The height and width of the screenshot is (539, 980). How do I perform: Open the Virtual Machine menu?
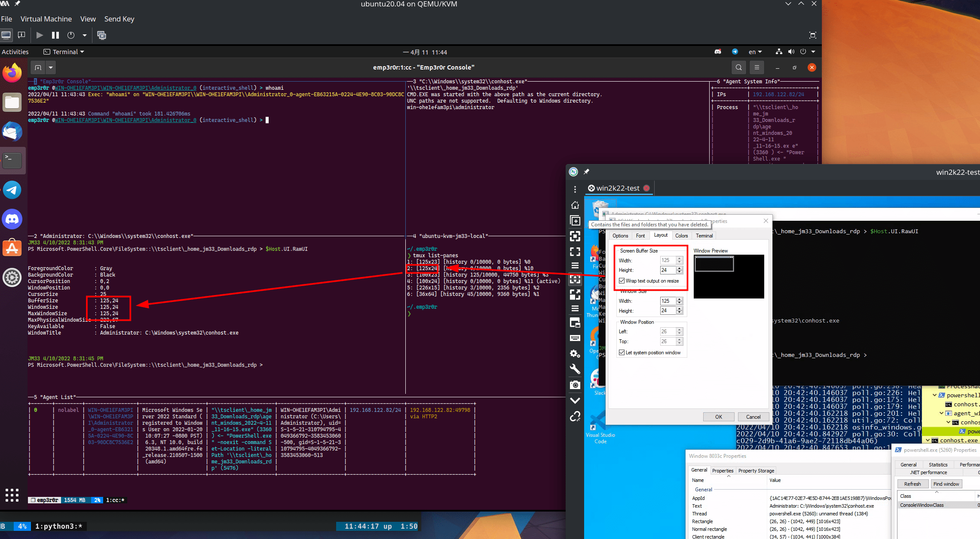tap(46, 19)
